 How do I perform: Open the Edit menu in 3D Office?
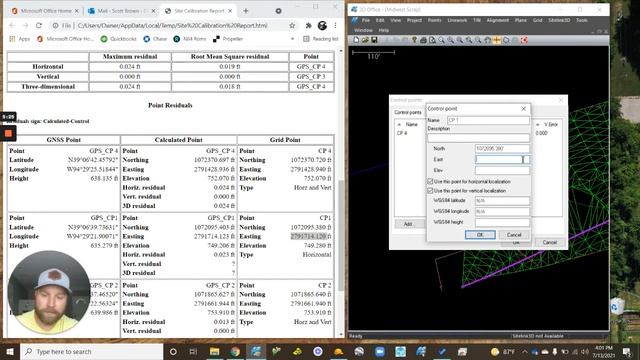coord(380,20)
